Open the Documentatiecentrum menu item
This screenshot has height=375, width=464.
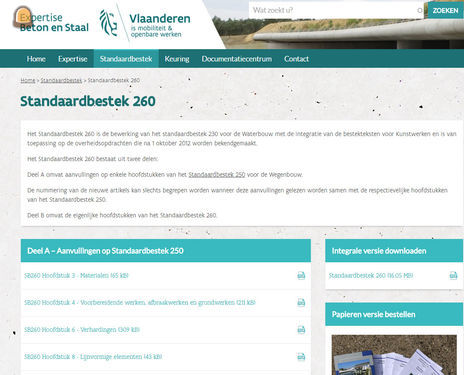click(x=237, y=59)
